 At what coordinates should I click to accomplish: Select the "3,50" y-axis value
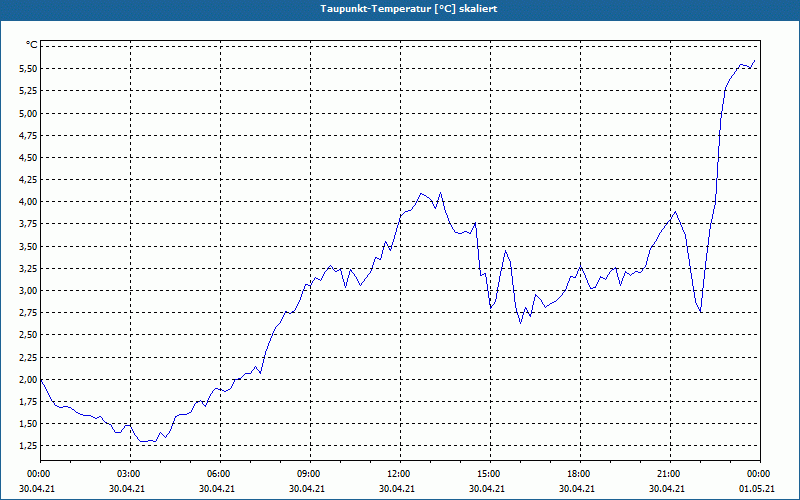[x=29, y=246]
